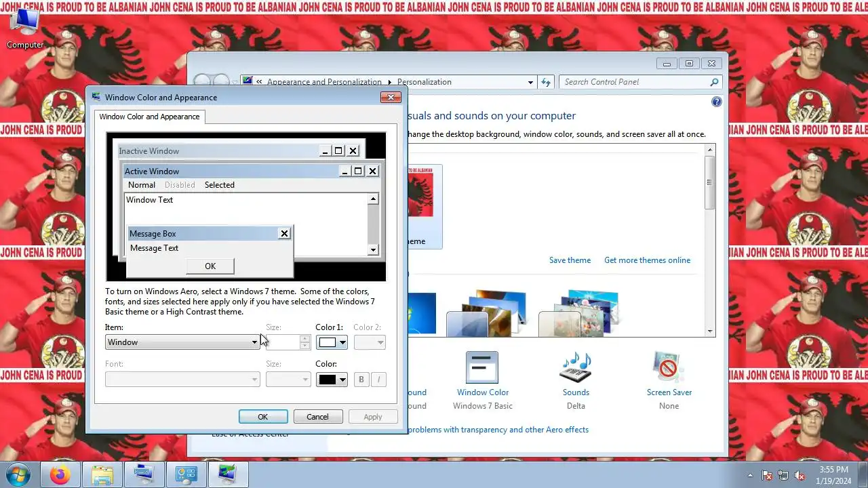Open the Item dropdown showing Window
The image size is (868, 488).
point(182,342)
